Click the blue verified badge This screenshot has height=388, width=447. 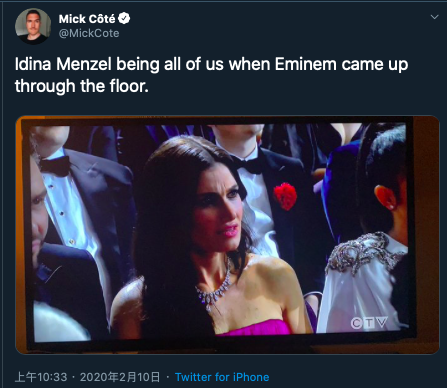tap(124, 18)
